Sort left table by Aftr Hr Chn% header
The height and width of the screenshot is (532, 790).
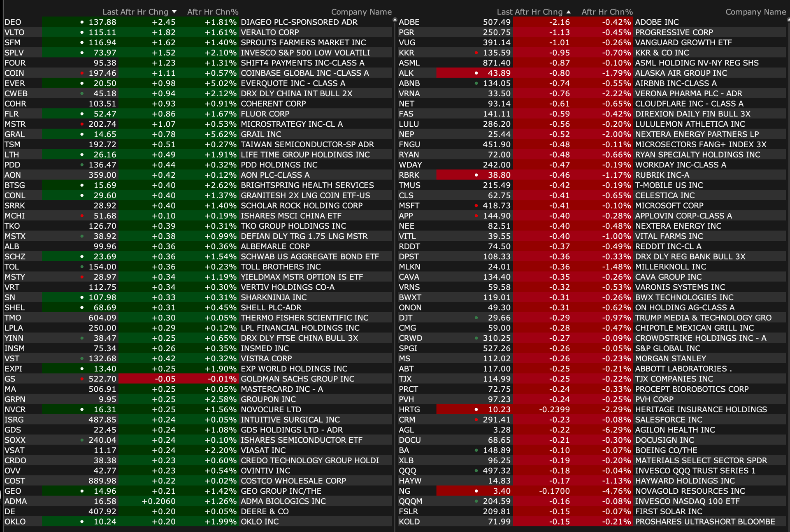213,12
